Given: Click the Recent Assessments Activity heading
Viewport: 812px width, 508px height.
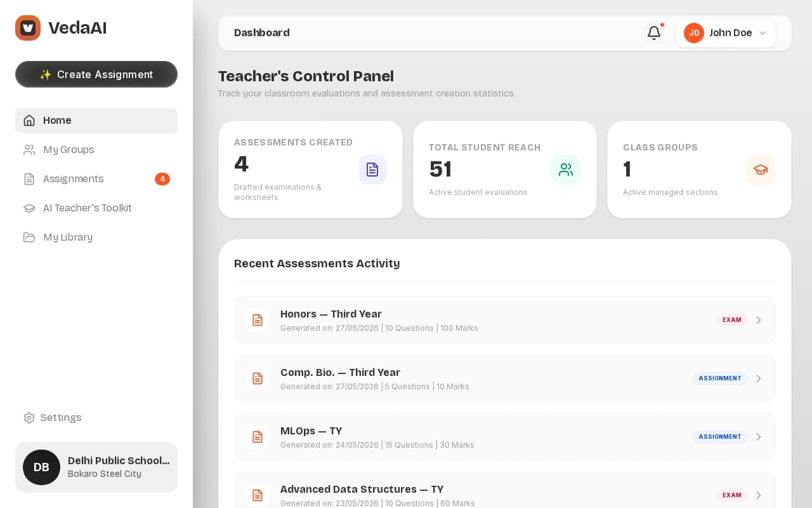Looking at the screenshot, I should [x=317, y=264].
